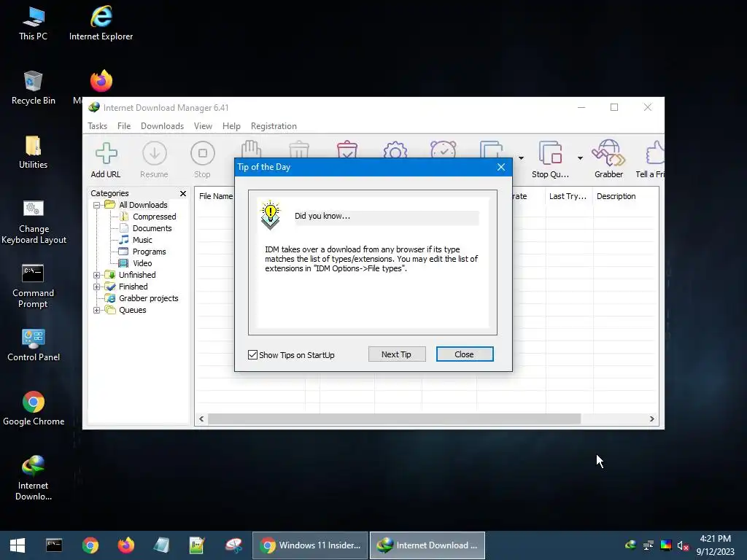
Task: Click the Command Prompt taskbar icon
Action: click(x=54, y=545)
